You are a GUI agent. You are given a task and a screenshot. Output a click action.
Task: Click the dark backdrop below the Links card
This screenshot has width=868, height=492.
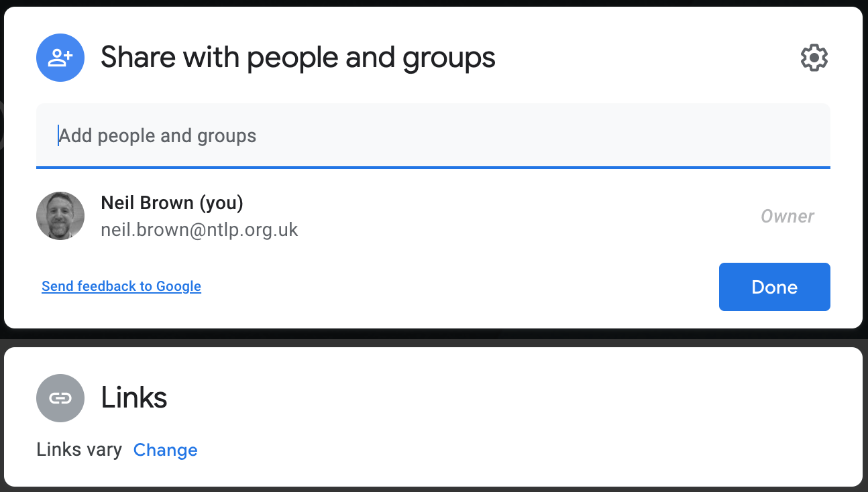tap(433, 489)
